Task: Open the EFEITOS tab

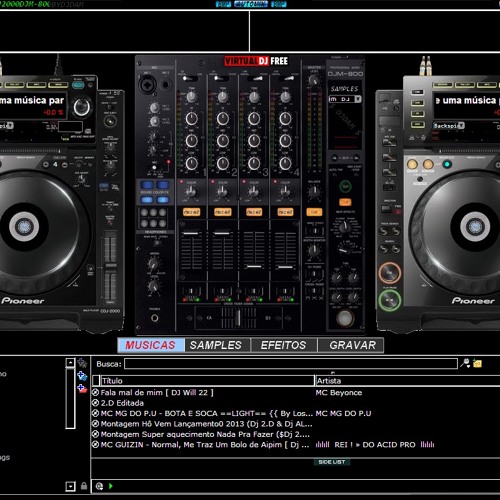Action: [x=284, y=345]
